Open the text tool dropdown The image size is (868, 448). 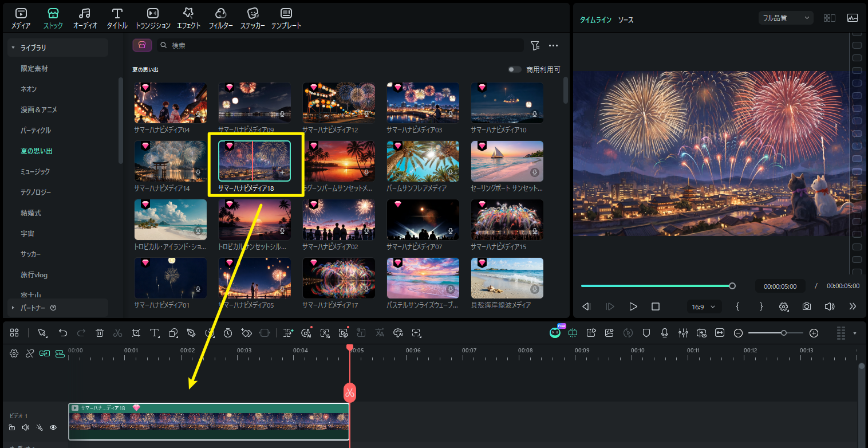point(155,333)
